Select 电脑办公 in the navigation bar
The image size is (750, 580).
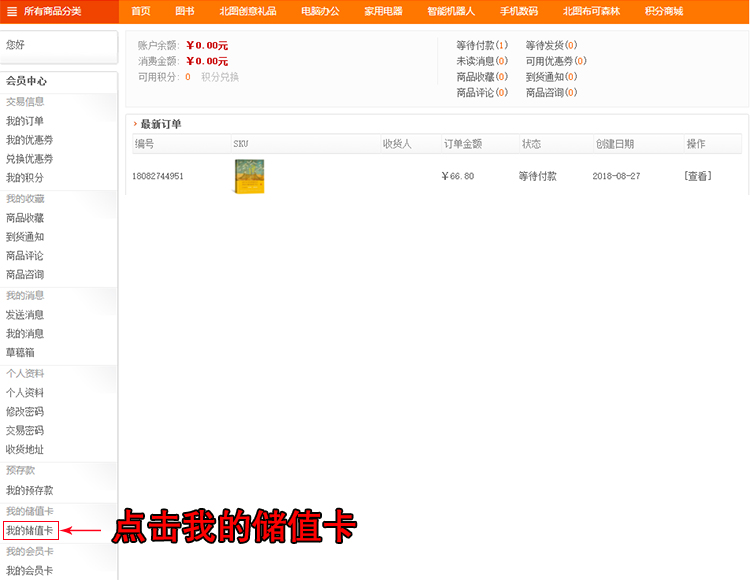tap(320, 11)
